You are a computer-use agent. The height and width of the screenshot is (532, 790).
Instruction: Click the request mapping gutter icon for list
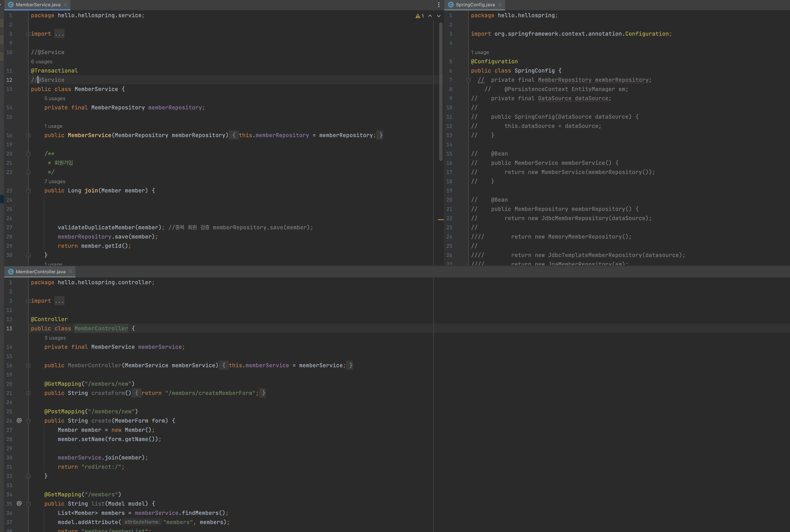click(19, 503)
